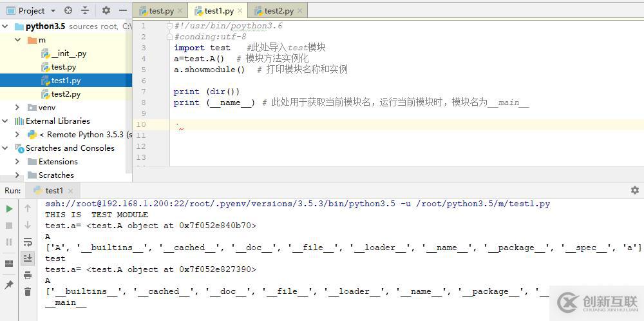Click the up arrow stack trace icon

28,208
